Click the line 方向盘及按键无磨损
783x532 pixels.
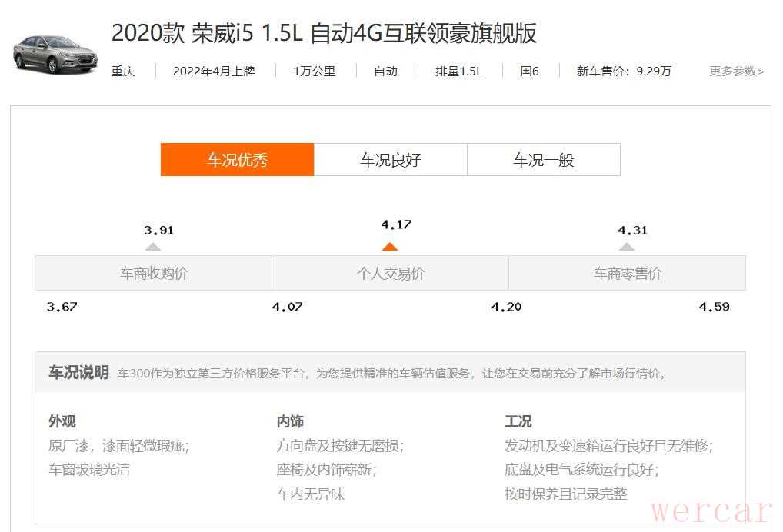click(340, 445)
